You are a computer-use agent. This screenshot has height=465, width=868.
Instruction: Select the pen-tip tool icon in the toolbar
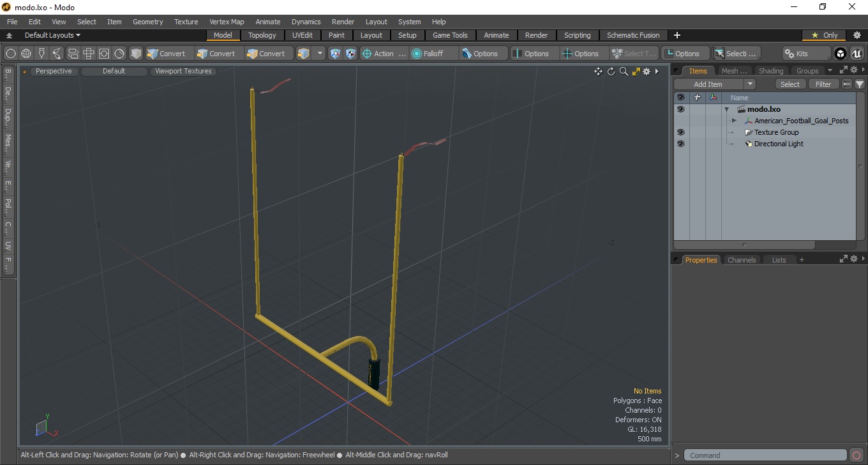point(41,54)
